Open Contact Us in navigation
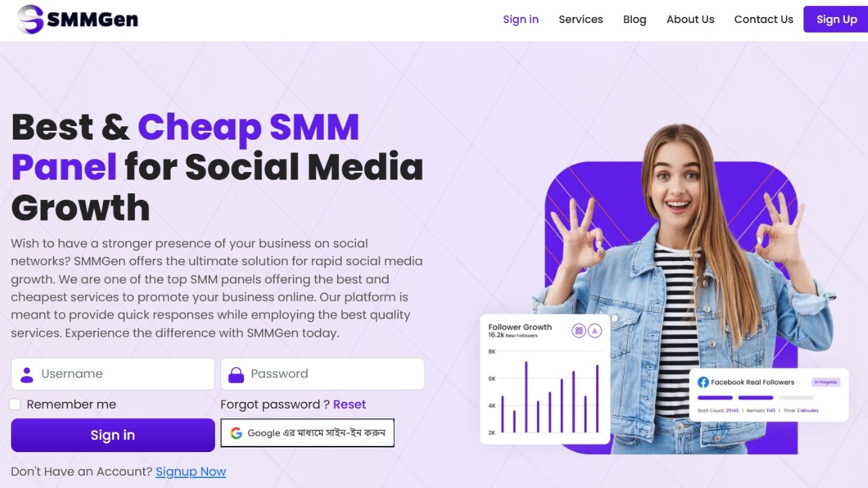868x488 pixels. pyautogui.click(x=764, y=19)
